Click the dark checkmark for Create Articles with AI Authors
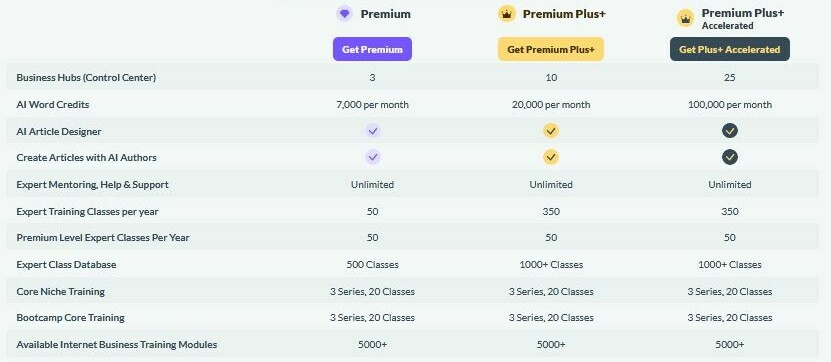831x362 pixels. coord(730,157)
